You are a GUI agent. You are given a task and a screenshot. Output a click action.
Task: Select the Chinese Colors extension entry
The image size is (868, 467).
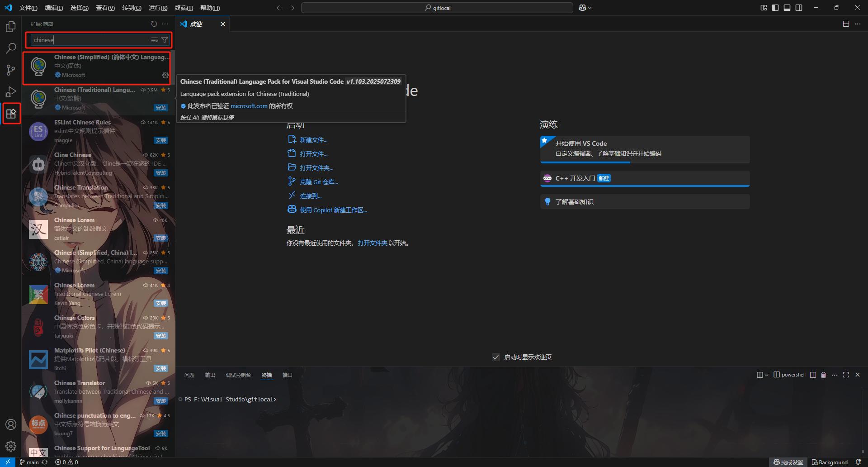point(99,327)
